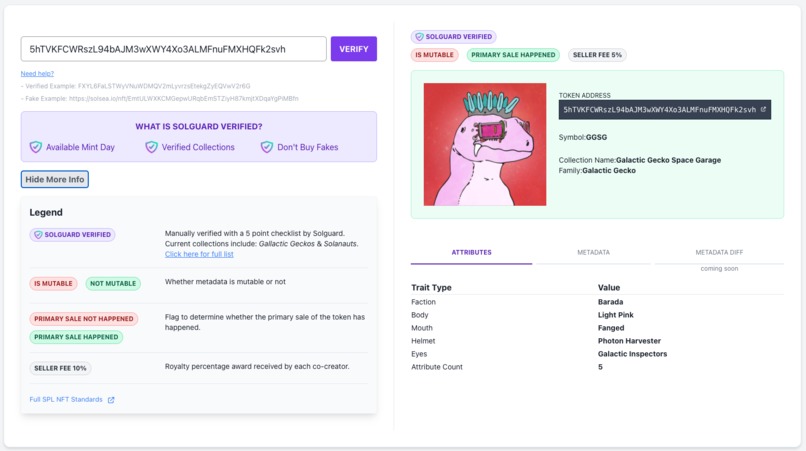Open the 'Need help?' link
Image resolution: width=806 pixels, height=451 pixels.
[37, 74]
